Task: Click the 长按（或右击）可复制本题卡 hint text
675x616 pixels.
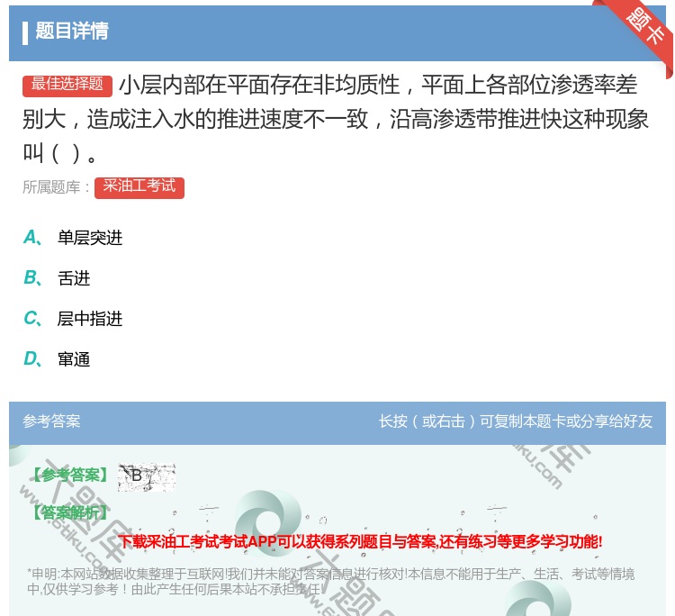Action: 516,421
